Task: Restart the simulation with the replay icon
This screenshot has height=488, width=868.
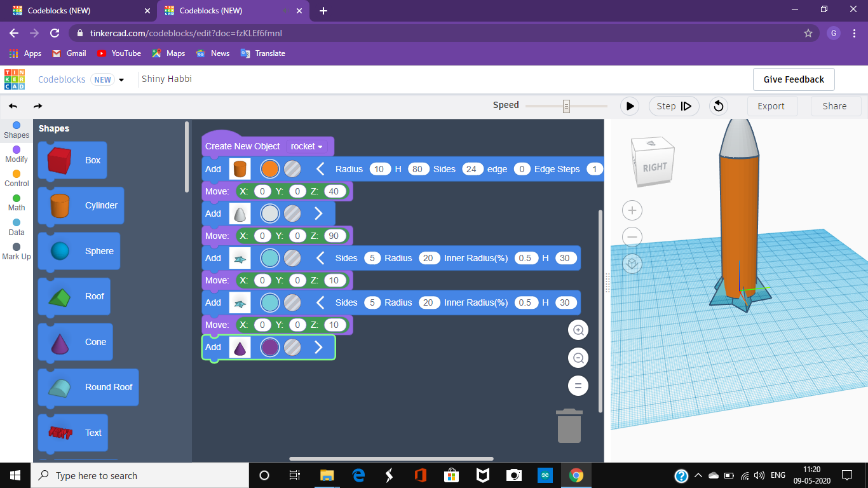Action: (718, 106)
